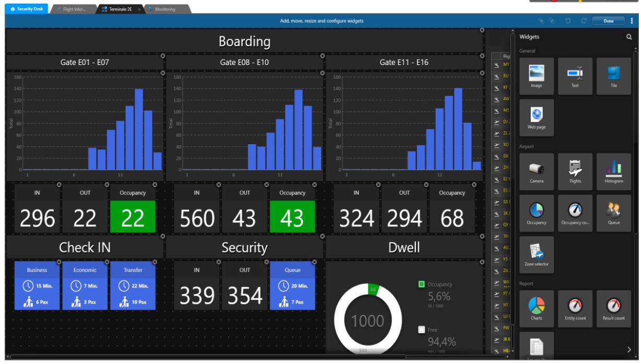Open the Security Desk home tab
This screenshot has width=641, height=364.
tap(25, 9)
